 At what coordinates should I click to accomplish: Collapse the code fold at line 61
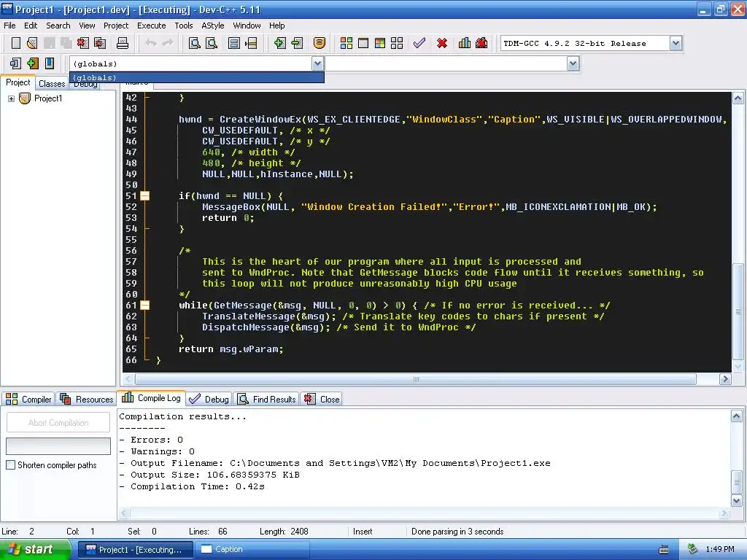(x=145, y=306)
